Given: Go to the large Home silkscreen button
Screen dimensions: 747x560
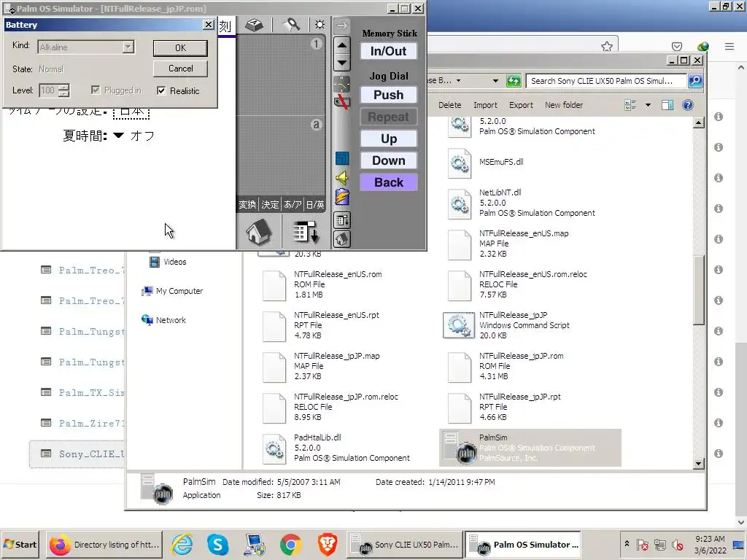Looking at the screenshot, I should click(259, 232).
